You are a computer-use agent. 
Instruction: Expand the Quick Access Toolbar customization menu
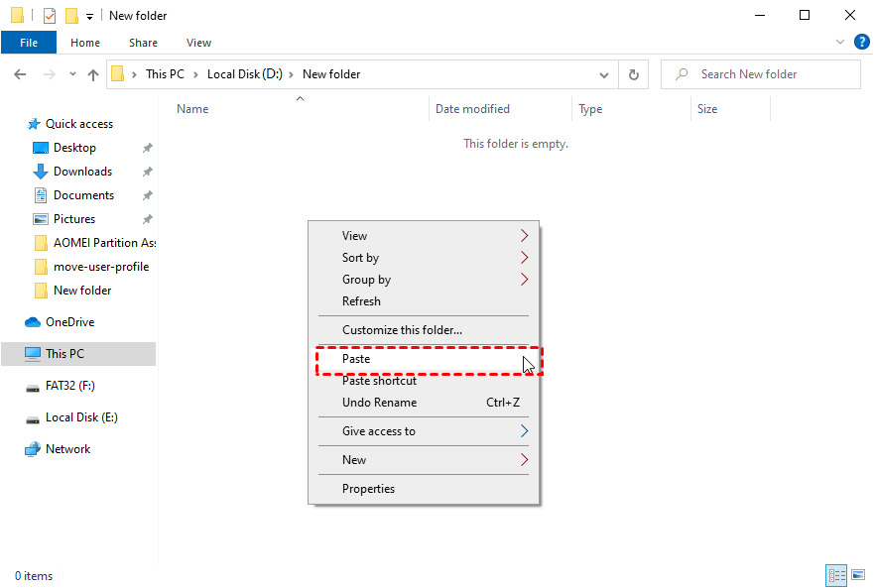pos(89,15)
